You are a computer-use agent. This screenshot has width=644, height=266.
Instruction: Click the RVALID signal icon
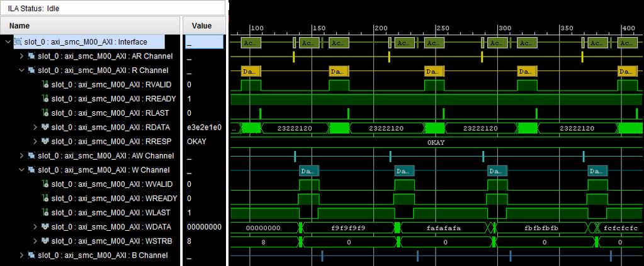coord(45,84)
